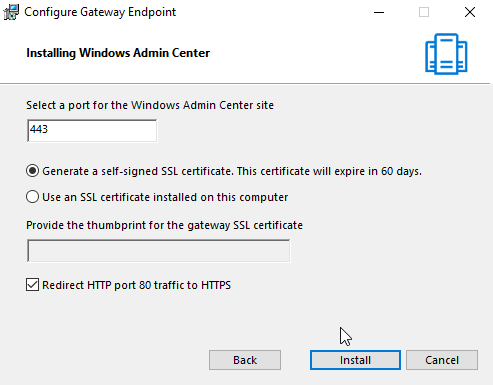Click the port number field showing 443
This screenshot has height=385, width=493.
tap(92, 130)
